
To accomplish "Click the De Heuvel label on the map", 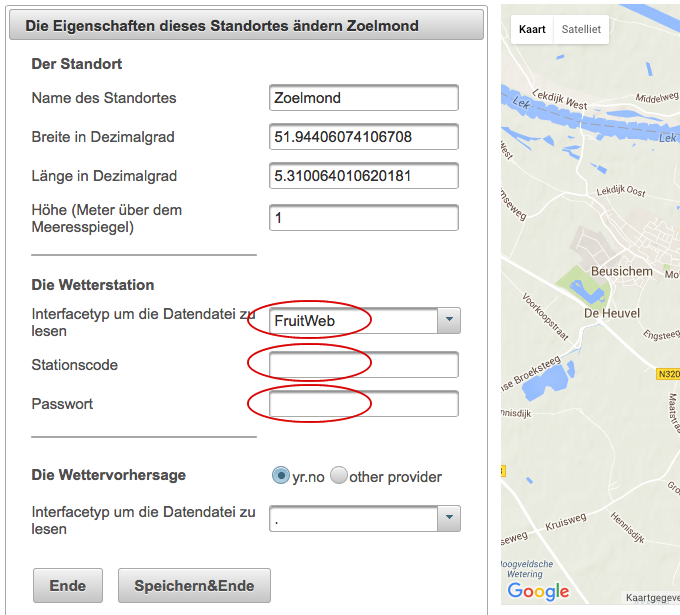I will [612, 313].
